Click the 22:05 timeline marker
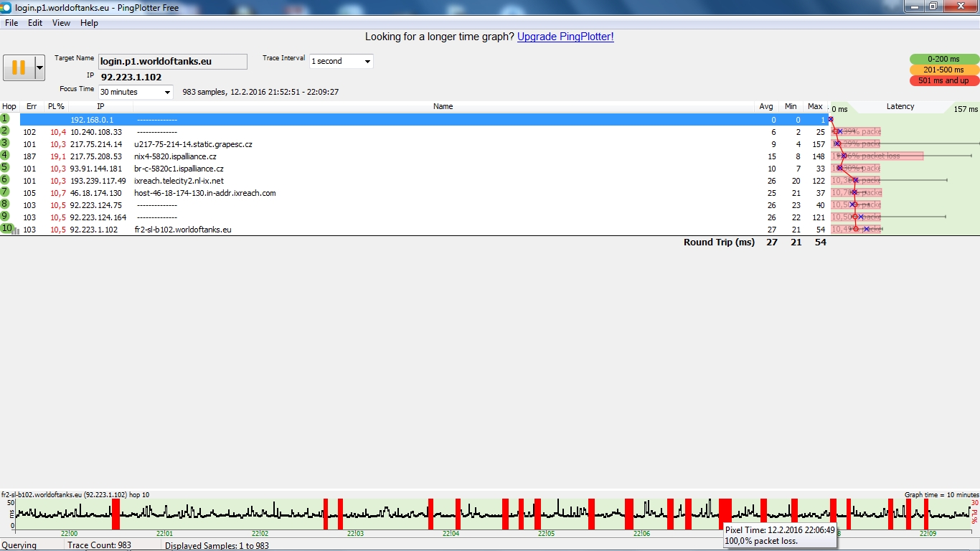This screenshot has width=980, height=551. click(546, 534)
